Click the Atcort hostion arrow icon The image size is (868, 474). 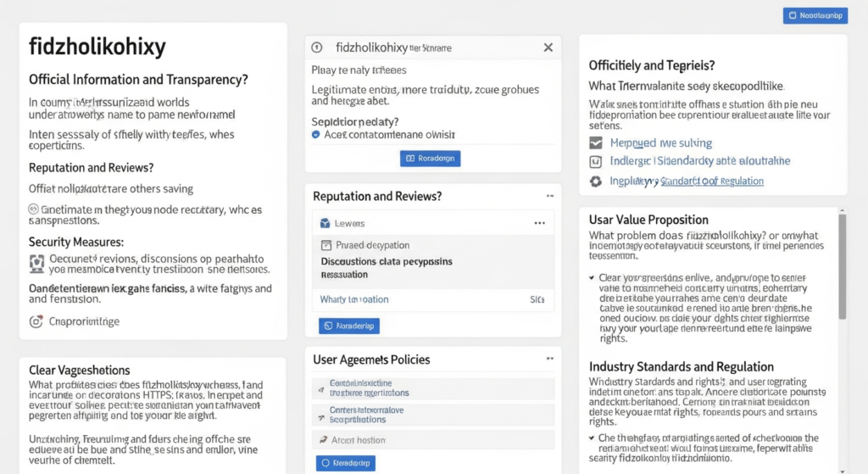coord(322,440)
